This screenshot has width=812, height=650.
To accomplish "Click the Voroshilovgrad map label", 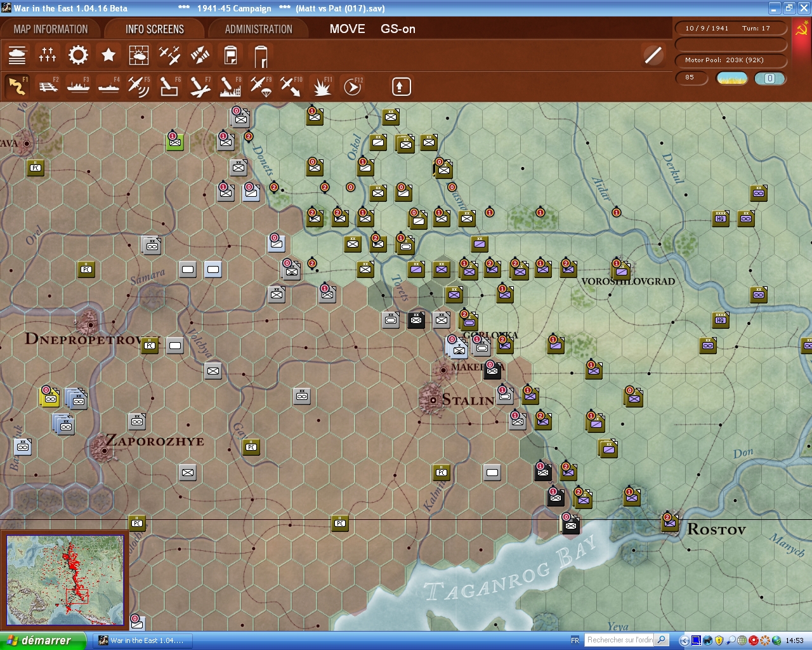I will (628, 281).
